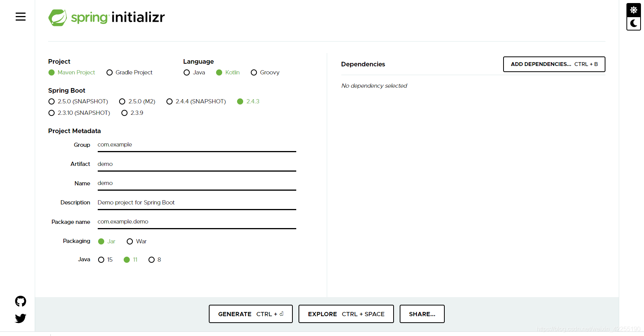Click the Package name input field
The height and width of the screenshot is (336, 644).
point(197,222)
